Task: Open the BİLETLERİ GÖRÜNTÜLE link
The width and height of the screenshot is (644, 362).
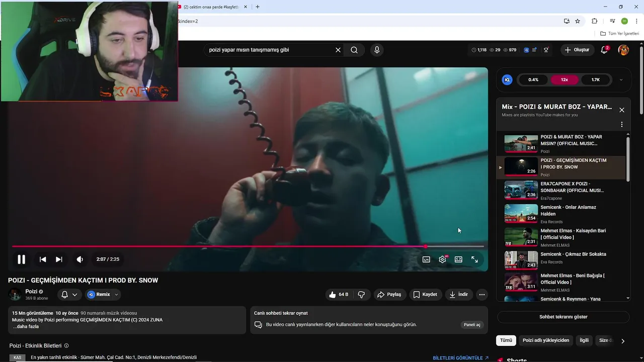Action: [460, 358]
